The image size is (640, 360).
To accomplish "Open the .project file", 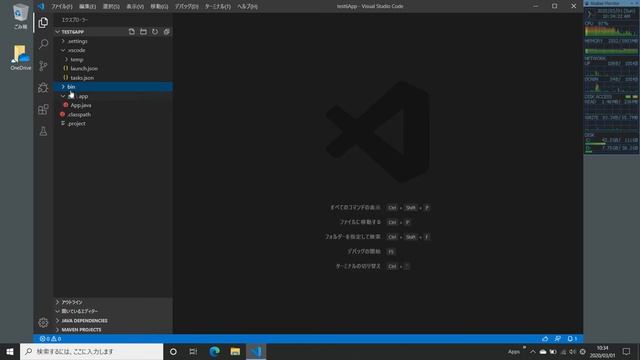I will pos(113,124).
